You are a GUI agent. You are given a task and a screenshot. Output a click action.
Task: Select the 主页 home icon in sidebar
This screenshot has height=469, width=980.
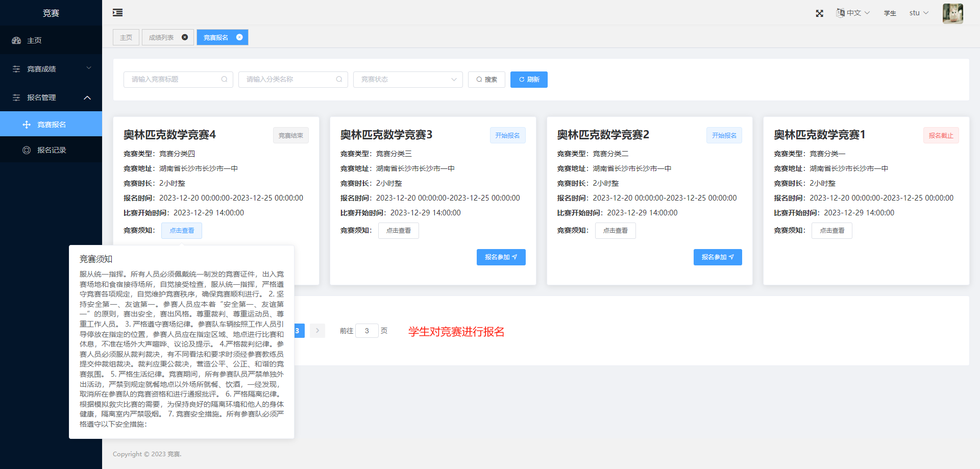pyautogui.click(x=16, y=40)
